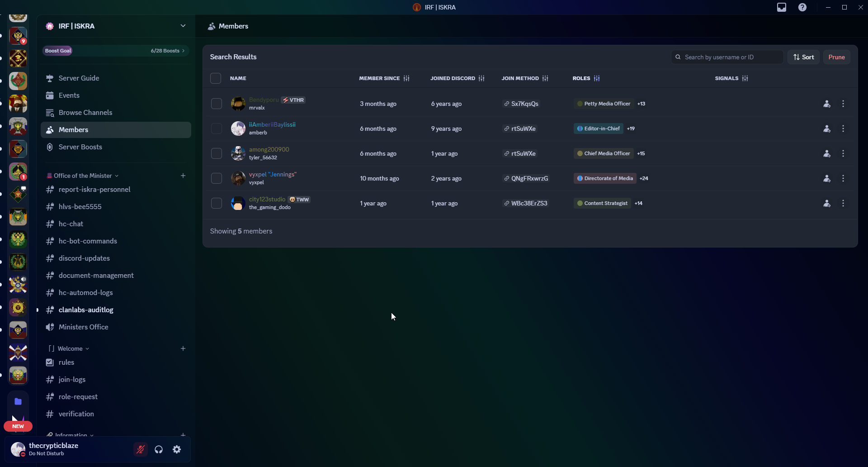Image resolution: width=868 pixels, height=467 pixels.
Task: Tick the checkbox for city123studio
Action: [217, 203]
